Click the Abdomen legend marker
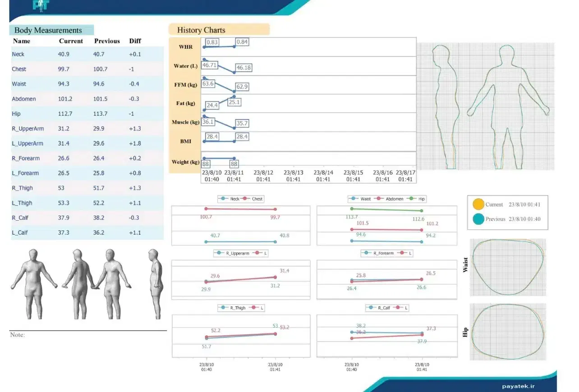579x392 pixels. [379, 199]
